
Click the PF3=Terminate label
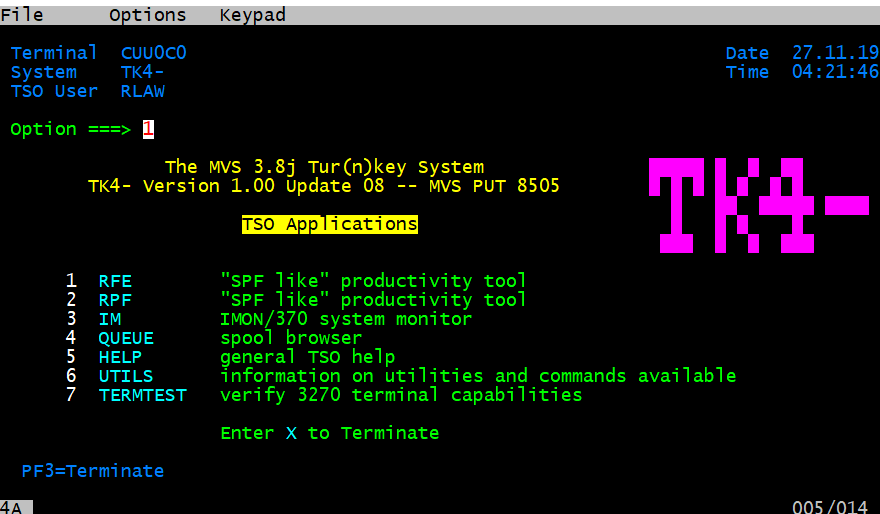coord(93,471)
